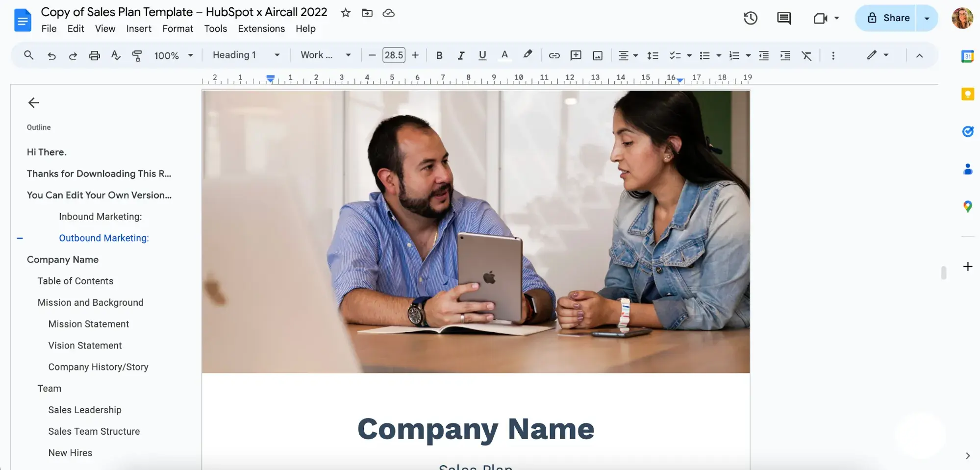
Task: Increase the indent
Action: pyautogui.click(x=785, y=55)
